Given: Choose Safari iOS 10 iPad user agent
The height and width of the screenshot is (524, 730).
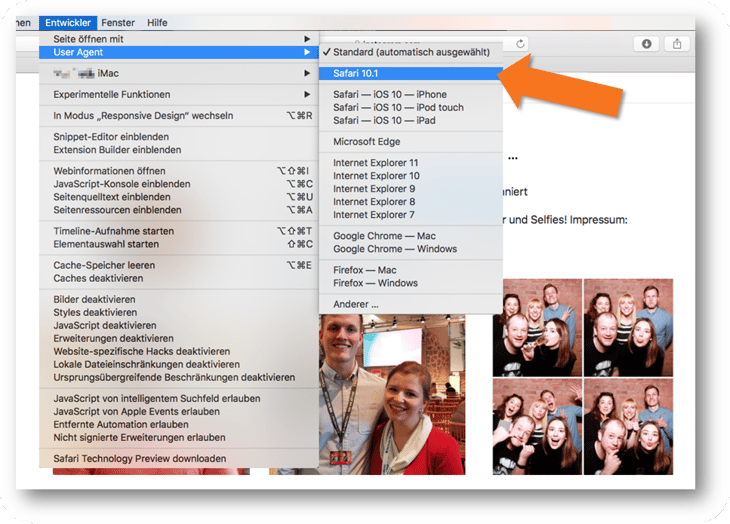Looking at the screenshot, I should 411,121.
